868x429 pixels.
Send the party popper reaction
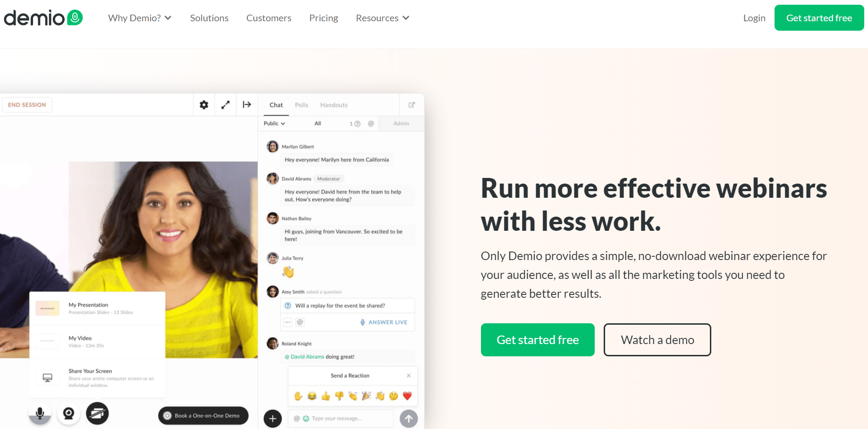(x=366, y=396)
